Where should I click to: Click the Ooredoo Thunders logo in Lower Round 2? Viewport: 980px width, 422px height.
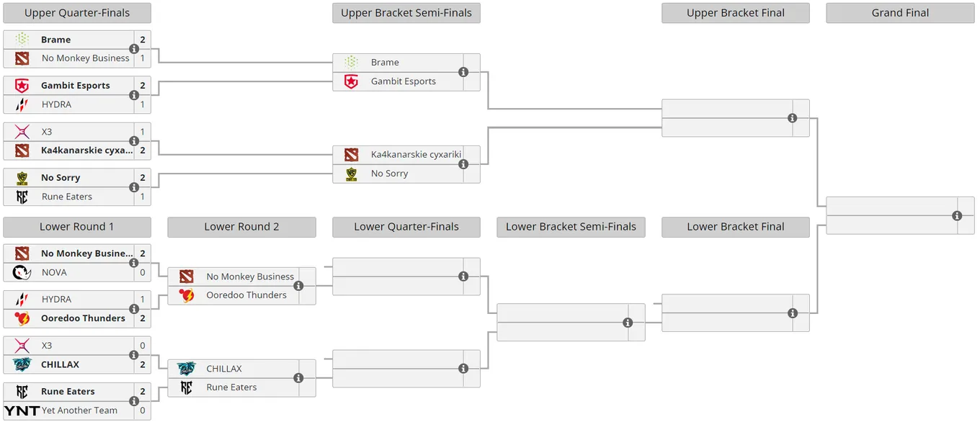coord(187,295)
